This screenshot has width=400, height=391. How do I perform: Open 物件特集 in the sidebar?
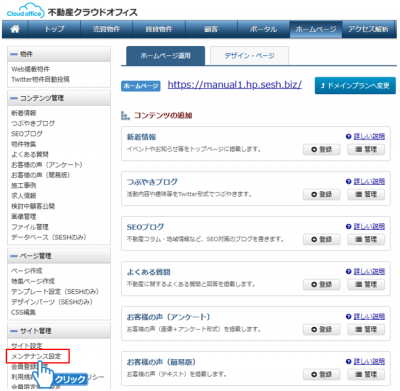24,144
